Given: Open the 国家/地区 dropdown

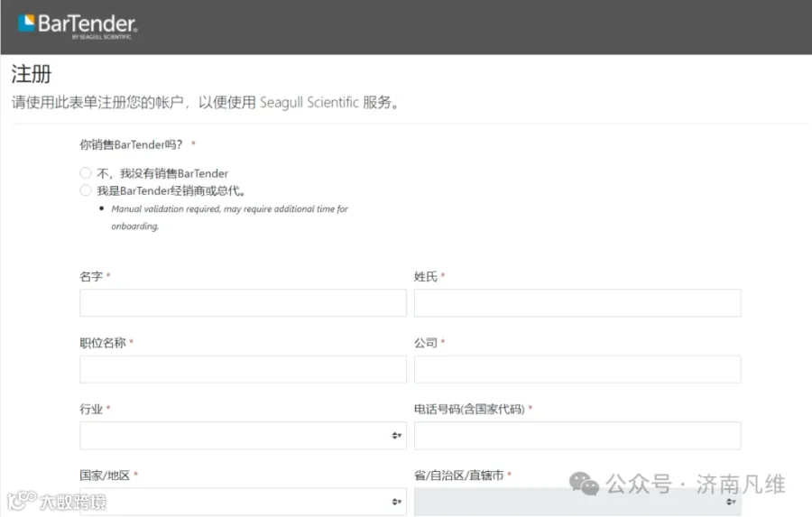Looking at the screenshot, I should [243, 502].
